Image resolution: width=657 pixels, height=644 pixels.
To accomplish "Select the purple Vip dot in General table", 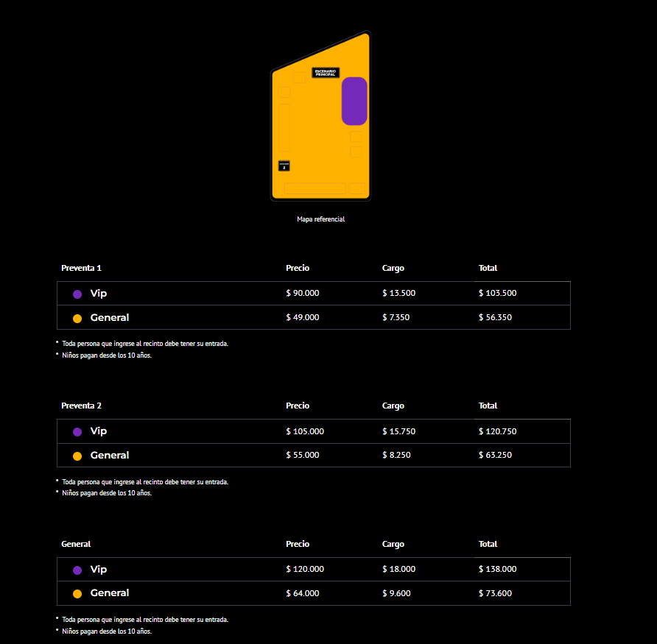I will (77, 569).
